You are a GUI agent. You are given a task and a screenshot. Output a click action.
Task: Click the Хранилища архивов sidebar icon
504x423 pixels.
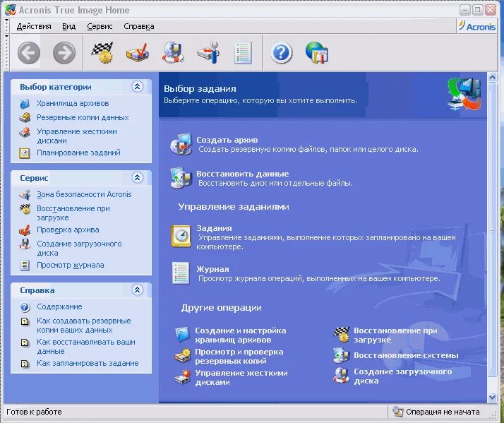tap(25, 104)
